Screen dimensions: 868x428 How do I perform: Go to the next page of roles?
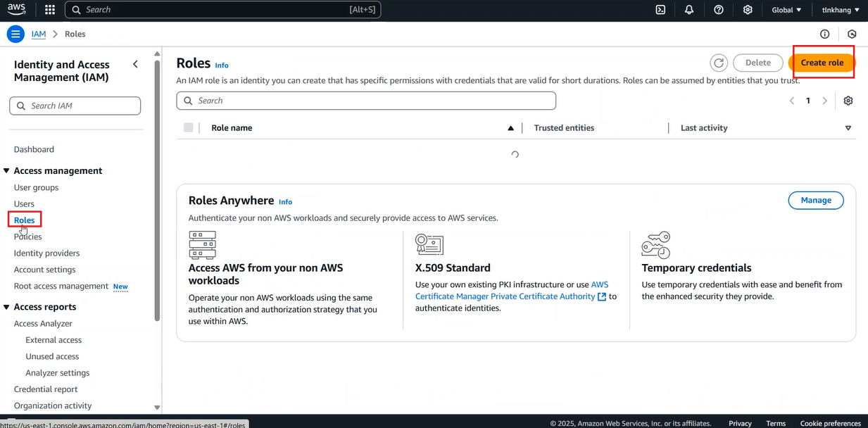click(825, 101)
